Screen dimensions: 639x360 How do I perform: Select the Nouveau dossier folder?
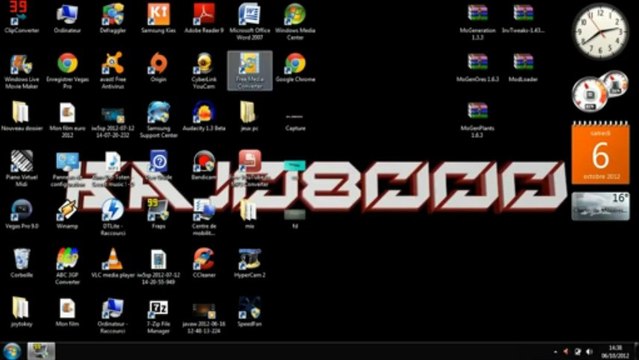click(x=22, y=115)
